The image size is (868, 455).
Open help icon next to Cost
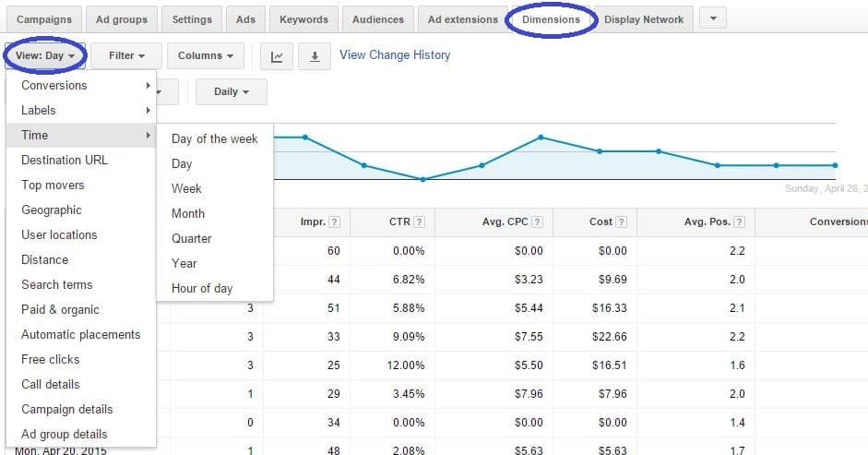tap(621, 222)
